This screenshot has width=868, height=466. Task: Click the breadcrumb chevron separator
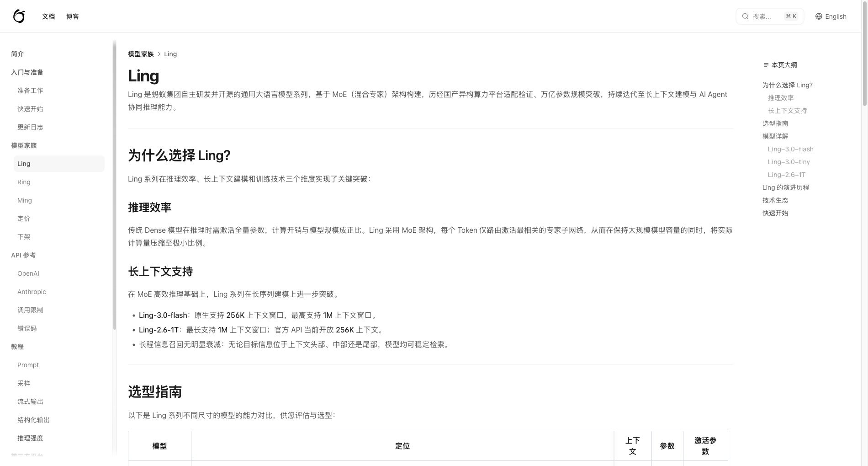(159, 54)
